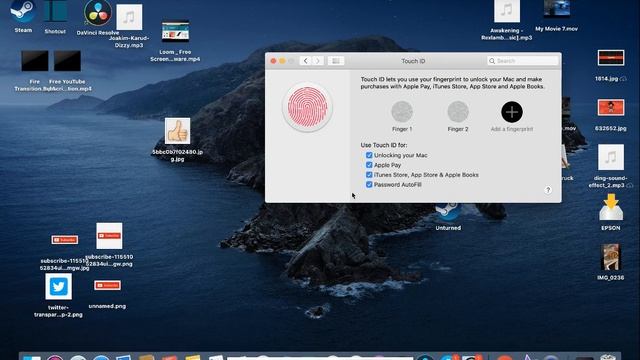Toggle Apple Pay checkbox
This screenshot has width=640, height=360.
369,165
